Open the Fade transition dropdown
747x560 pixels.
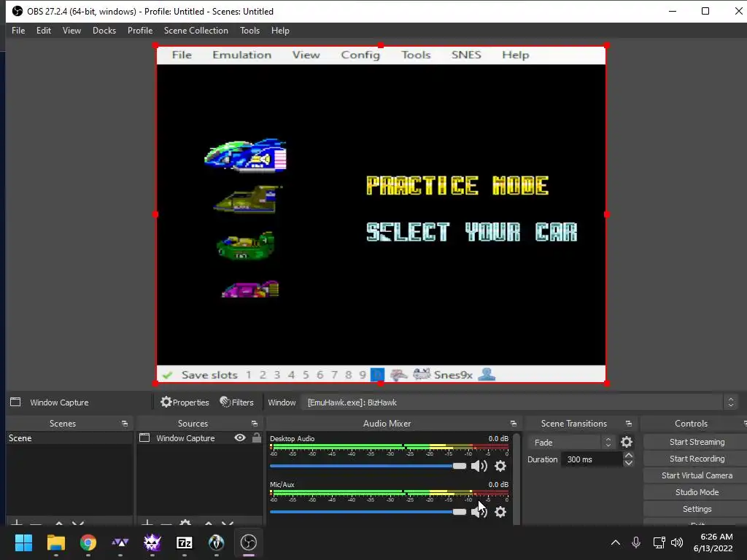[x=571, y=443]
